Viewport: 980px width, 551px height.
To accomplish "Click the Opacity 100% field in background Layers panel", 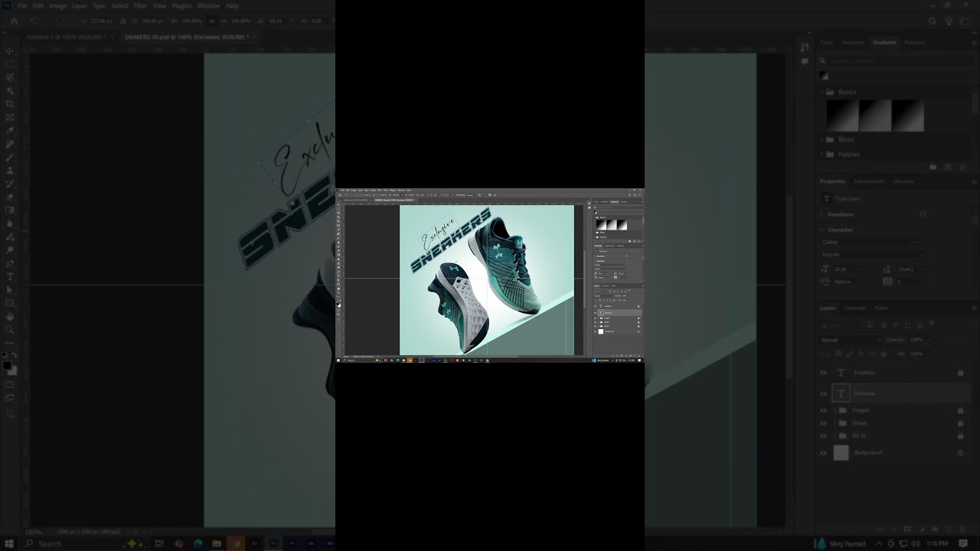I will tap(917, 340).
